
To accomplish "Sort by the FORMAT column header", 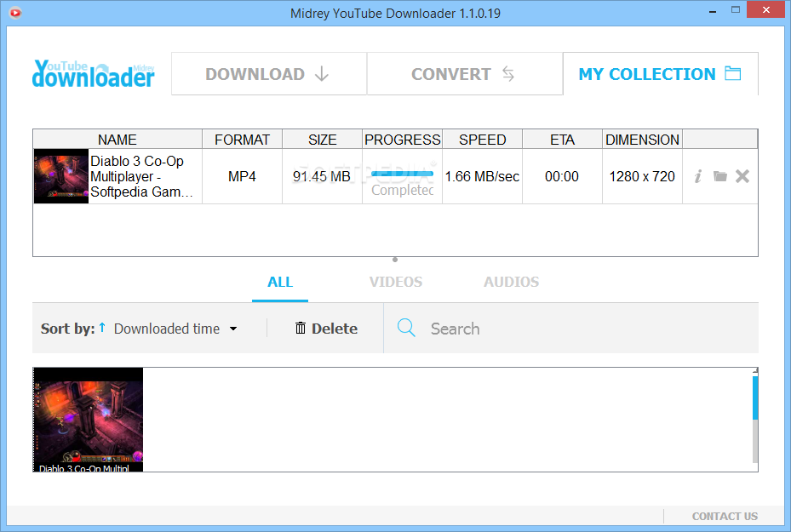I will coord(242,140).
